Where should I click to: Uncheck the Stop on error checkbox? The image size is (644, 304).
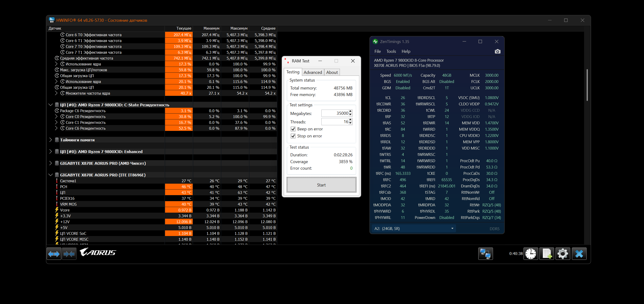293,136
